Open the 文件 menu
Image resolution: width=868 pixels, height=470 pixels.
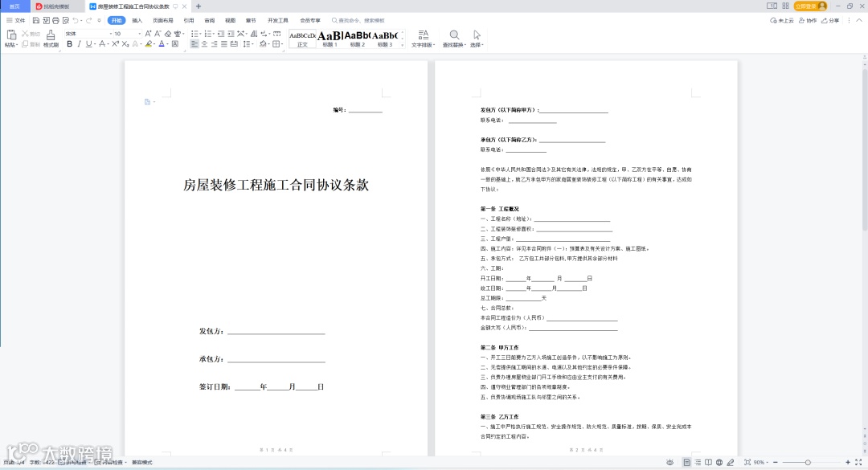(x=16, y=20)
